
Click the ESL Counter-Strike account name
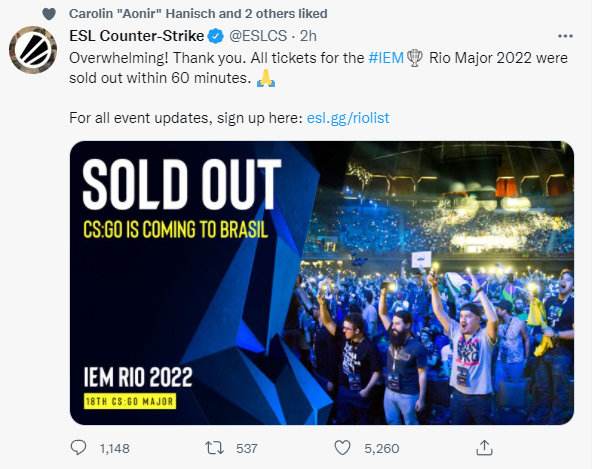tap(137, 36)
